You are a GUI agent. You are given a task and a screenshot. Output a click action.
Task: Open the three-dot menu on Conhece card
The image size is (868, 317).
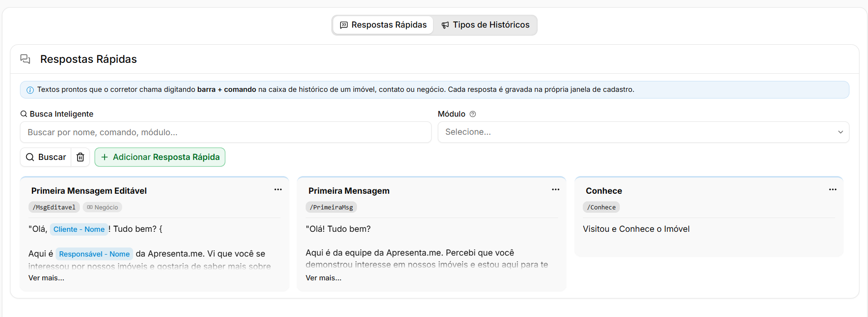tap(833, 189)
